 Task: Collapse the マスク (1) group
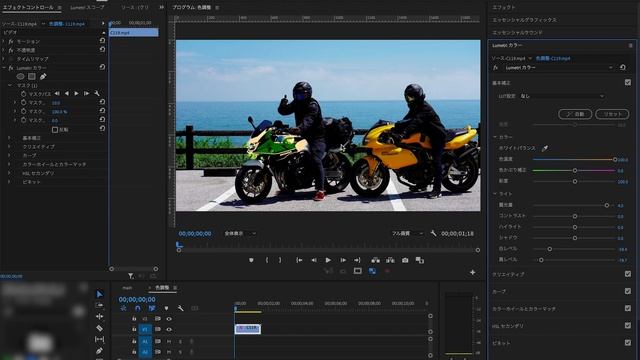10,85
